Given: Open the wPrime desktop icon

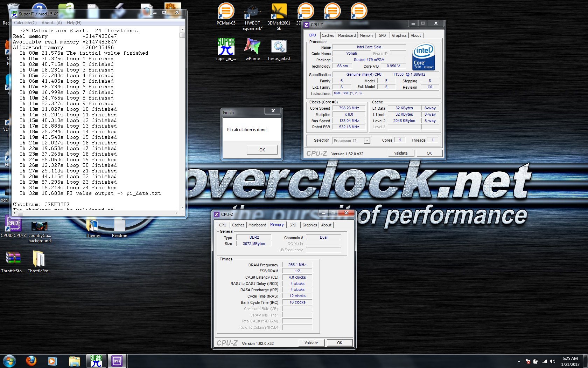Looking at the screenshot, I should [x=253, y=49].
